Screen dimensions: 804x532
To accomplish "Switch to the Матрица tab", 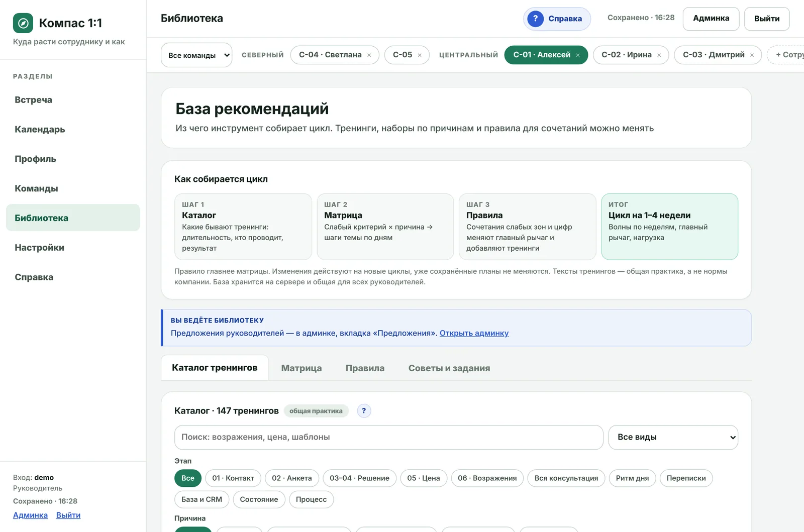I will coord(301,368).
